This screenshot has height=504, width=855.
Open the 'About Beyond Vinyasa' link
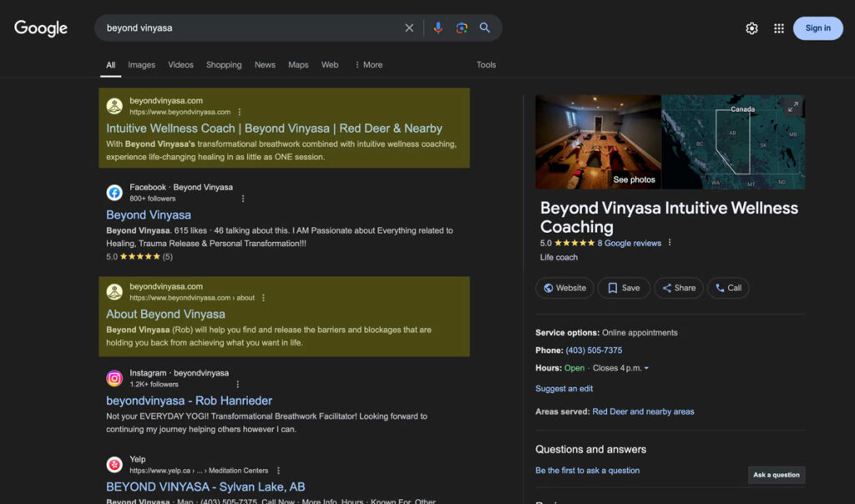tap(166, 315)
